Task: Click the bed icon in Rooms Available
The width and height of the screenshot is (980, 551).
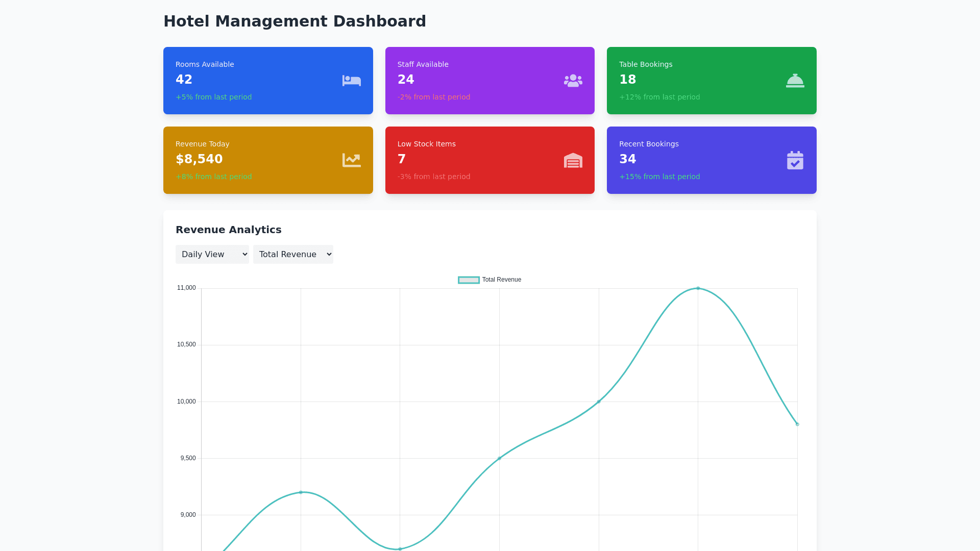Action: (351, 81)
